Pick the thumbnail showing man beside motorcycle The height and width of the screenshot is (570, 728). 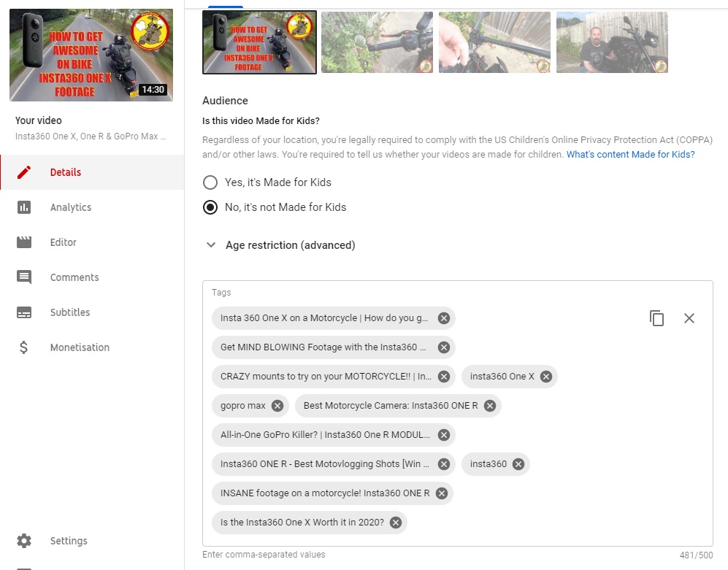click(x=612, y=42)
